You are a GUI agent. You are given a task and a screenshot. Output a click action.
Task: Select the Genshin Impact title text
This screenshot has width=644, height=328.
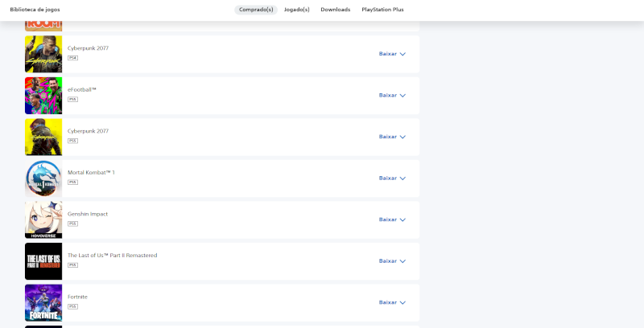tap(88, 214)
